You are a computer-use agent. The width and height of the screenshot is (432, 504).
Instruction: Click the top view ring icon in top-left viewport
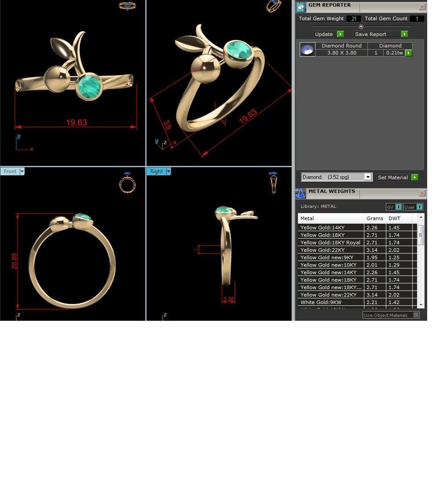[127, 6]
